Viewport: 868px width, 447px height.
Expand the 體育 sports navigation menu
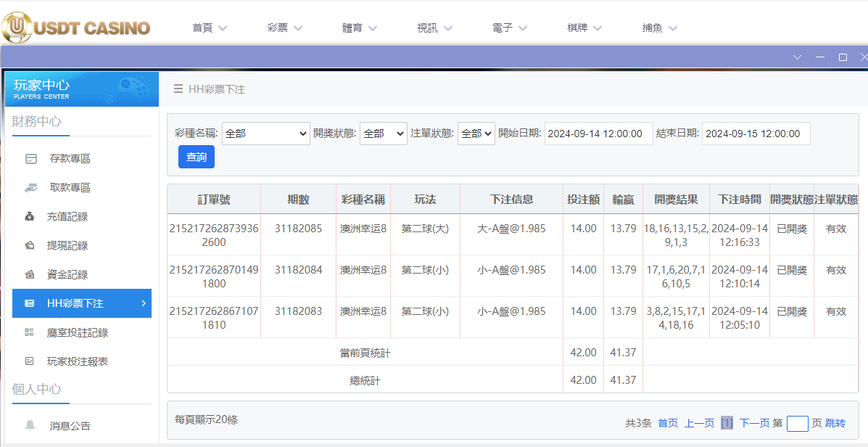tap(360, 28)
